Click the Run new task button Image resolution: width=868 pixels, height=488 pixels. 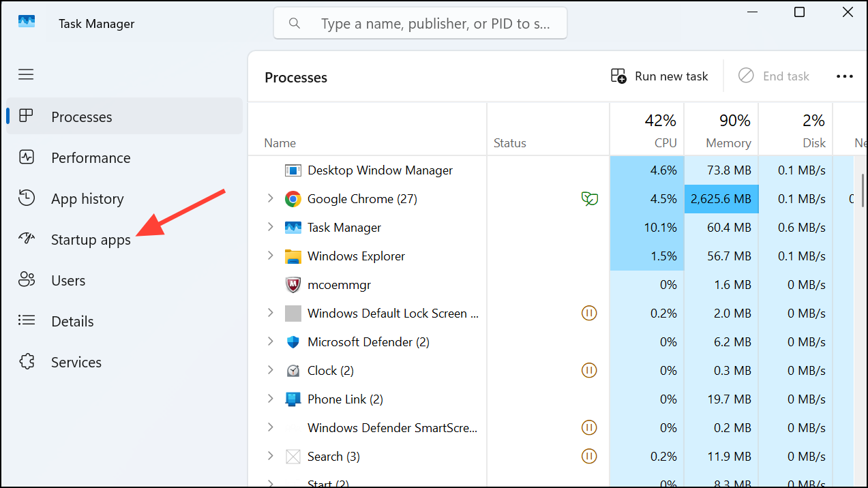coord(659,76)
